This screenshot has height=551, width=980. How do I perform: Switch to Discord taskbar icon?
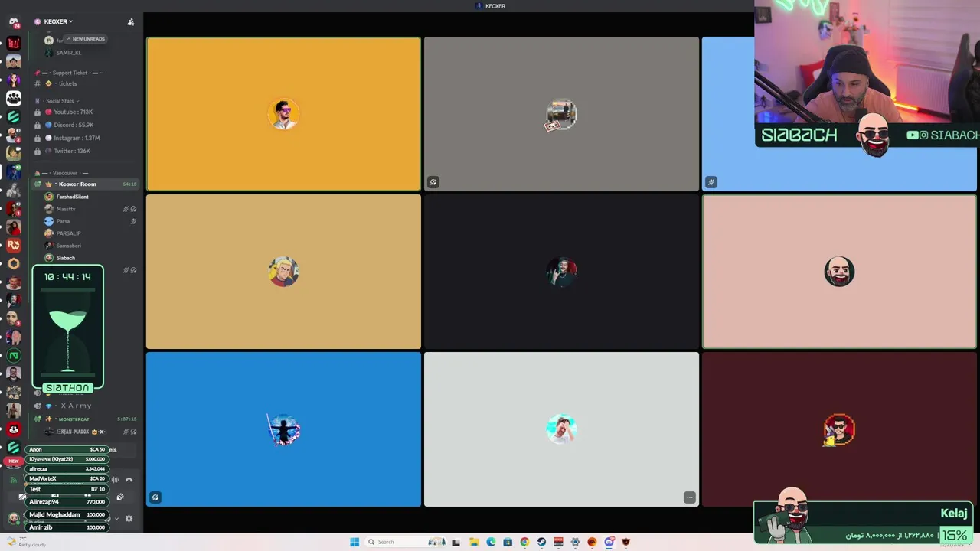609,542
